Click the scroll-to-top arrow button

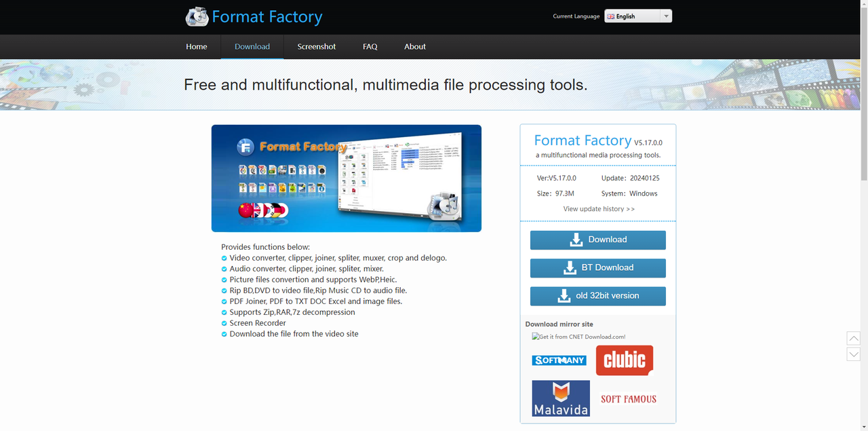pyautogui.click(x=854, y=338)
